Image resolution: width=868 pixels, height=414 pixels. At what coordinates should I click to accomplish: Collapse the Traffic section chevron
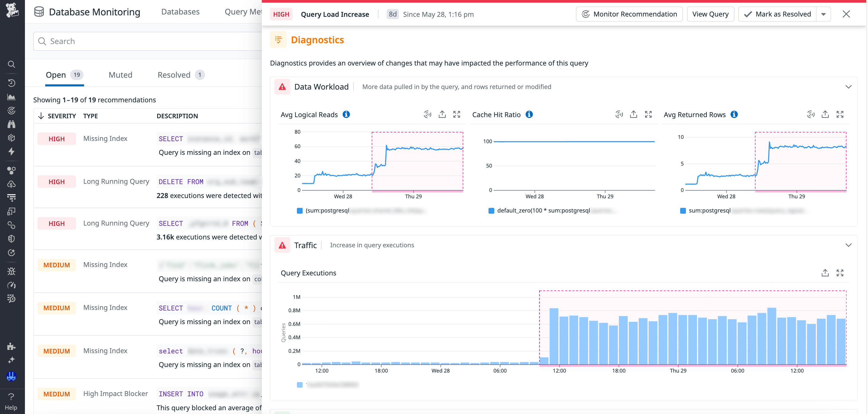click(x=849, y=245)
